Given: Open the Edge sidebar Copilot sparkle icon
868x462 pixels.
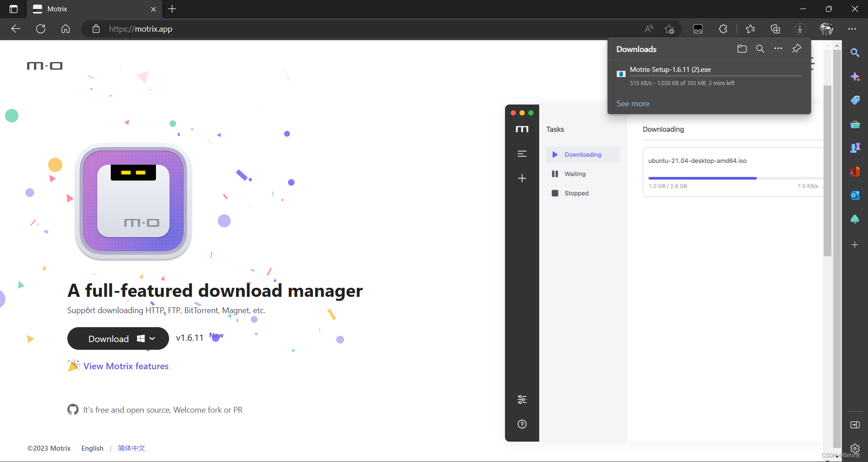Looking at the screenshot, I should tap(855, 77).
